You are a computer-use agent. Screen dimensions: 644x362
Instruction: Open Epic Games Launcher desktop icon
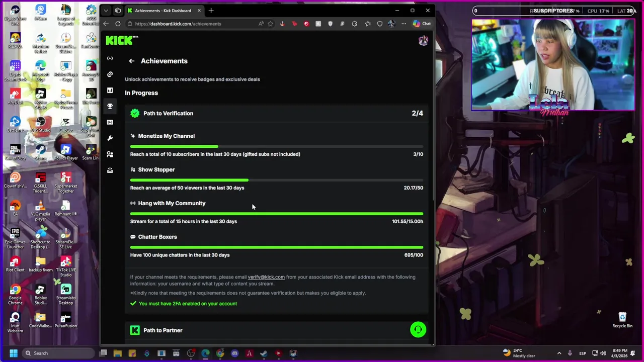[x=15, y=239]
